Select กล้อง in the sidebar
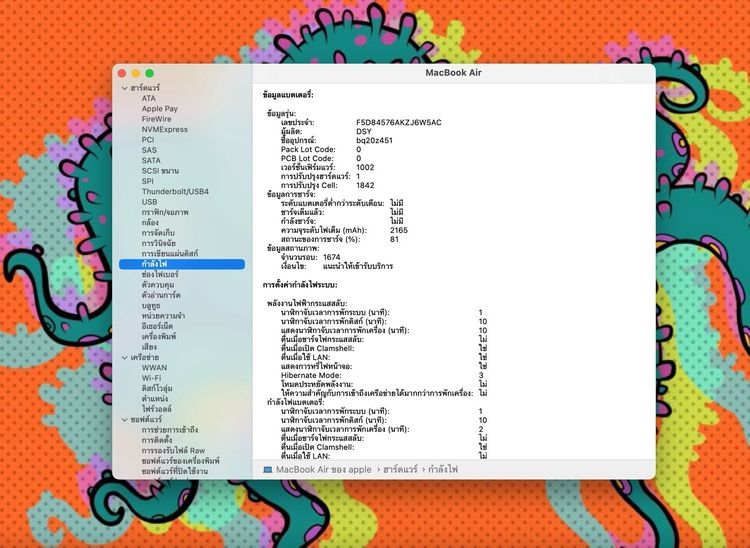Image resolution: width=750 pixels, height=548 pixels. [x=150, y=222]
